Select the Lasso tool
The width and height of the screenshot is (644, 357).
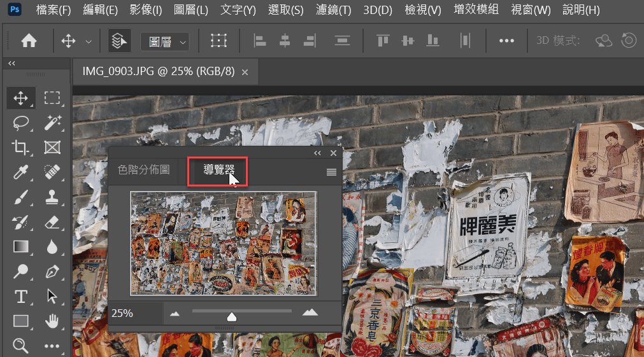(20, 123)
